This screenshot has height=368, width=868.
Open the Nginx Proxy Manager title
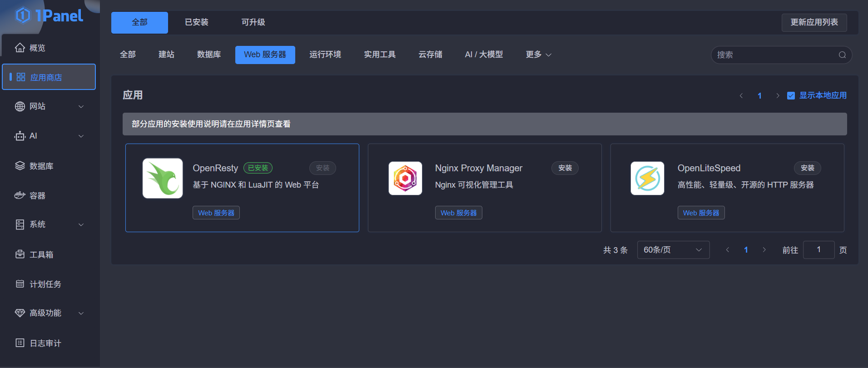click(x=479, y=168)
